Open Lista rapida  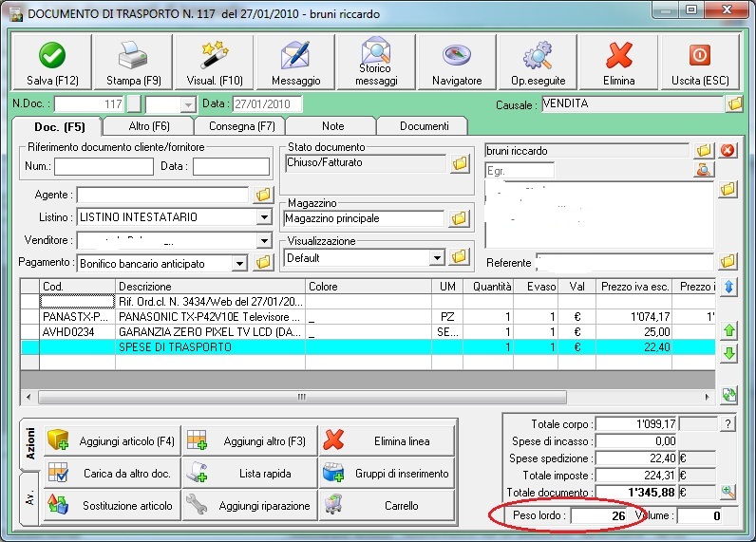click(x=250, y=473)
